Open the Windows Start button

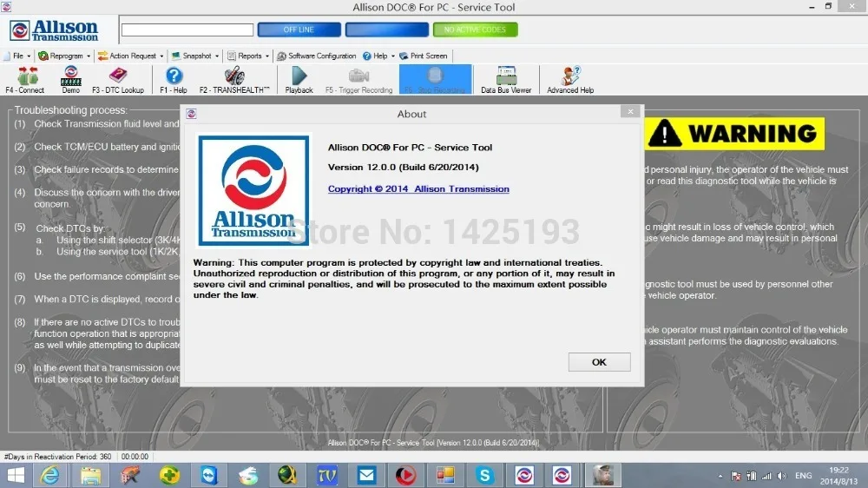point(16,475)
